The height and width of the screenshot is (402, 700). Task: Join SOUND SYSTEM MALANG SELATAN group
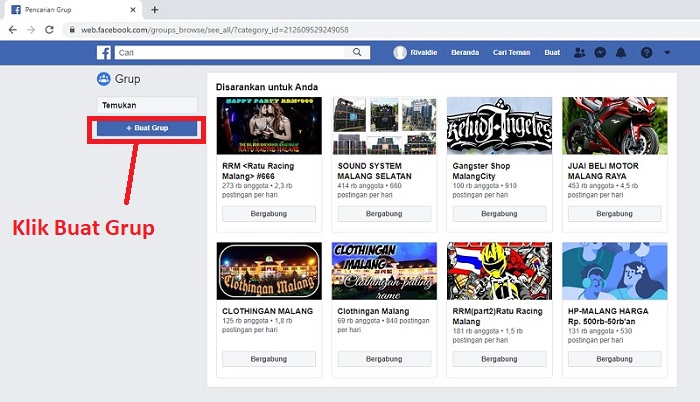(384, 214)
